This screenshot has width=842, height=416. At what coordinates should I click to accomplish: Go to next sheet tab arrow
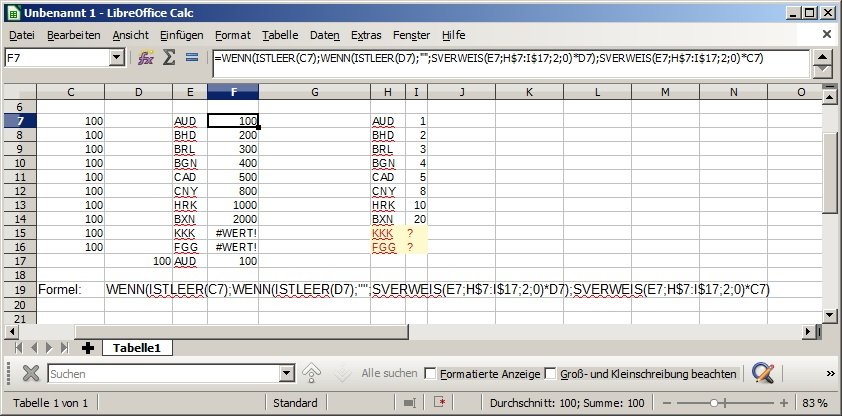(49, 348)
